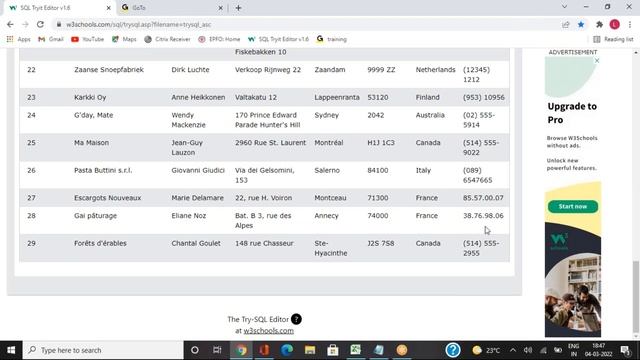This screenshot has height=360, width=640.
Task: Select the Karkki Oy cell
Action: click(90, 98)
